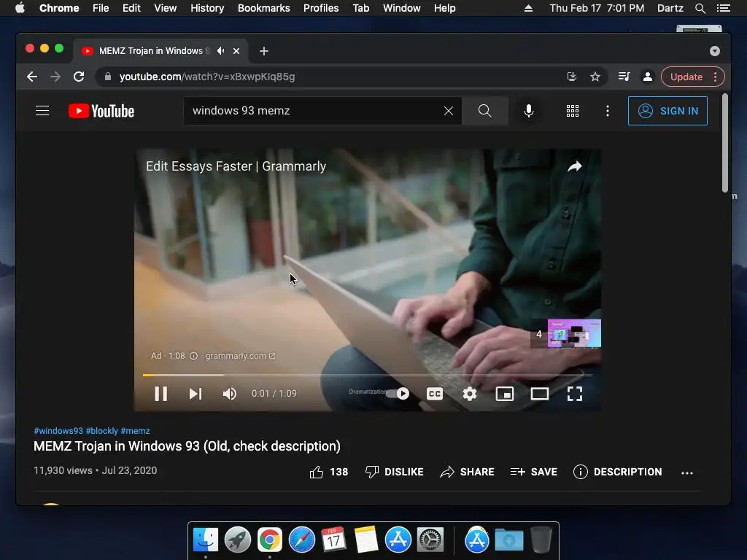Screen dimensions: 747x560
Task: Mute the tab audio icon
Action: tap(220, 51)
